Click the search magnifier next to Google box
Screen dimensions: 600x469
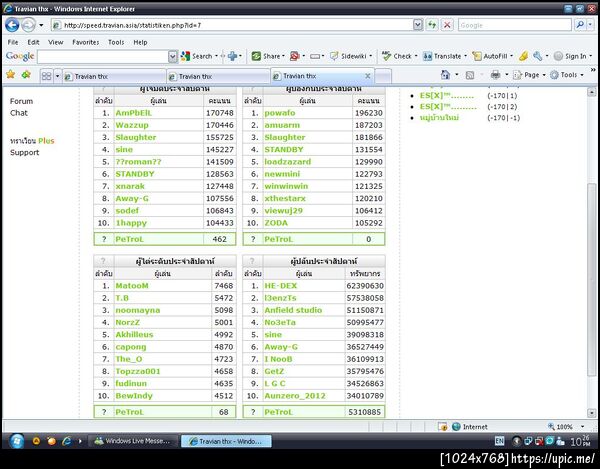point(580,25)
